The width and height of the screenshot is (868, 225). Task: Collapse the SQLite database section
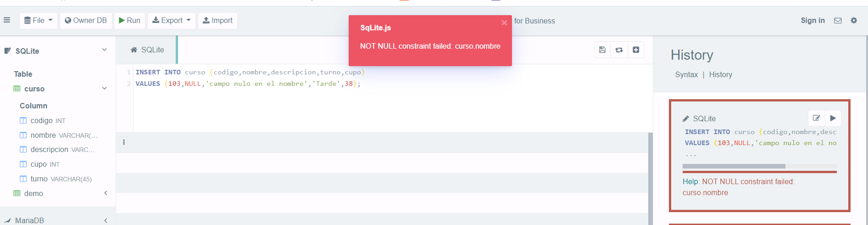105,50
